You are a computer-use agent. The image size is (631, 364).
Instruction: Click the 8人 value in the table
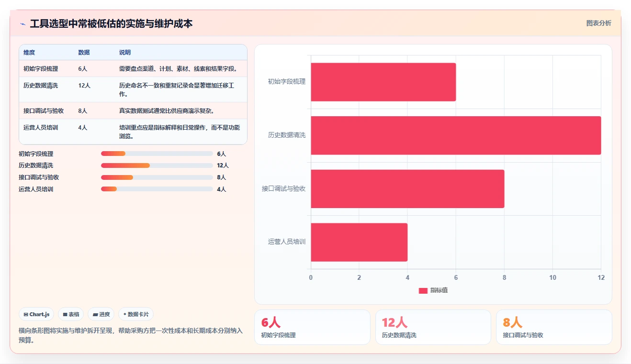tap(83, 111)
